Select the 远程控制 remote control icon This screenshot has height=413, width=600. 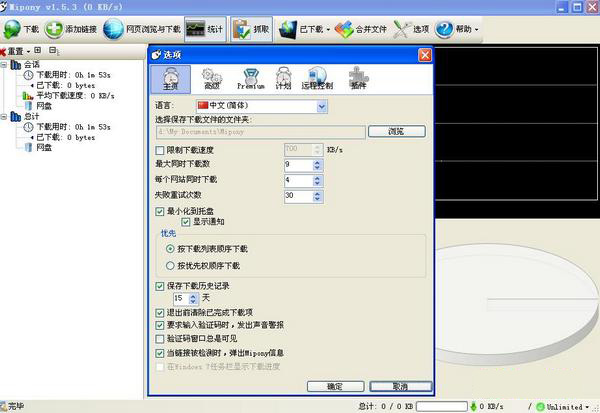coord(317,76)
